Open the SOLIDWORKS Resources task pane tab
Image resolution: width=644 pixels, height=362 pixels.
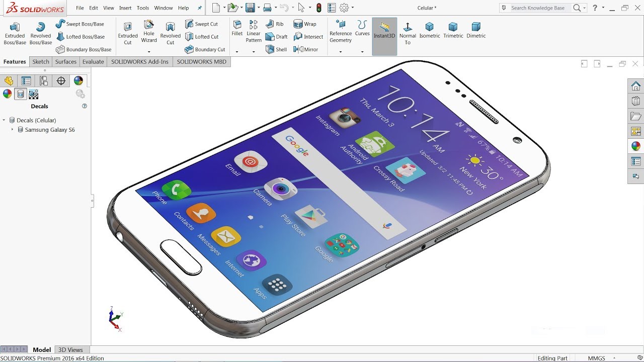(636, 86)
